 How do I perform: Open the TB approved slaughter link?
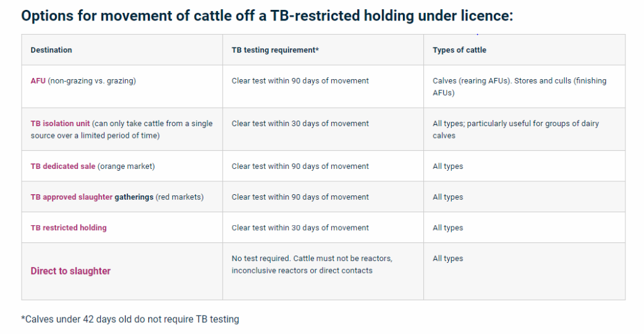click(71, 197)
